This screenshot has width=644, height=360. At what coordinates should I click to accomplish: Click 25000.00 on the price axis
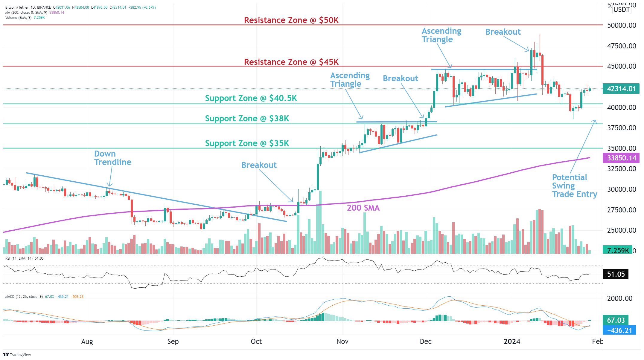point(622,230)
